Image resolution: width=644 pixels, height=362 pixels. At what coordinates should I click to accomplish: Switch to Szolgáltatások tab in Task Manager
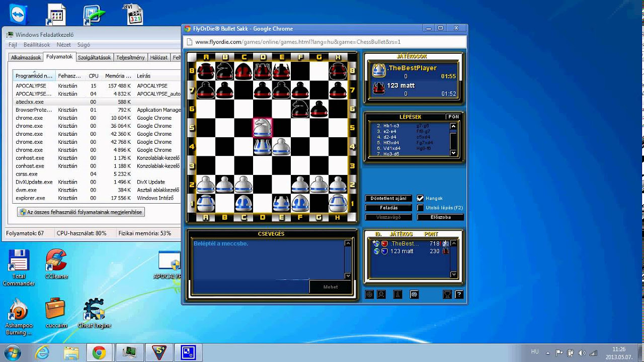(x=94, y=57)
